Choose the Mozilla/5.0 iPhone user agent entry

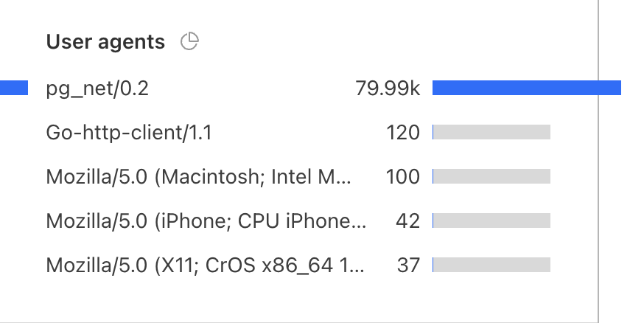pyautogui.click(x=206, y=221)
